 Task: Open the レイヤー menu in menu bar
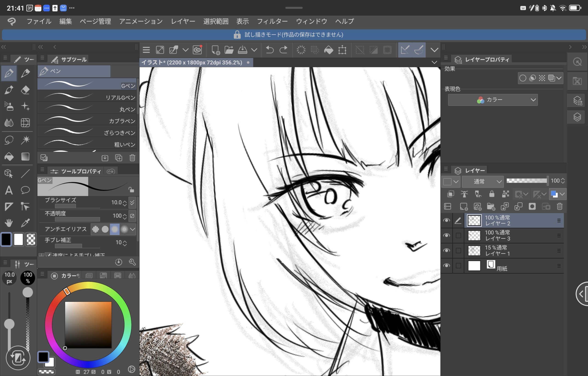[183, 22]
